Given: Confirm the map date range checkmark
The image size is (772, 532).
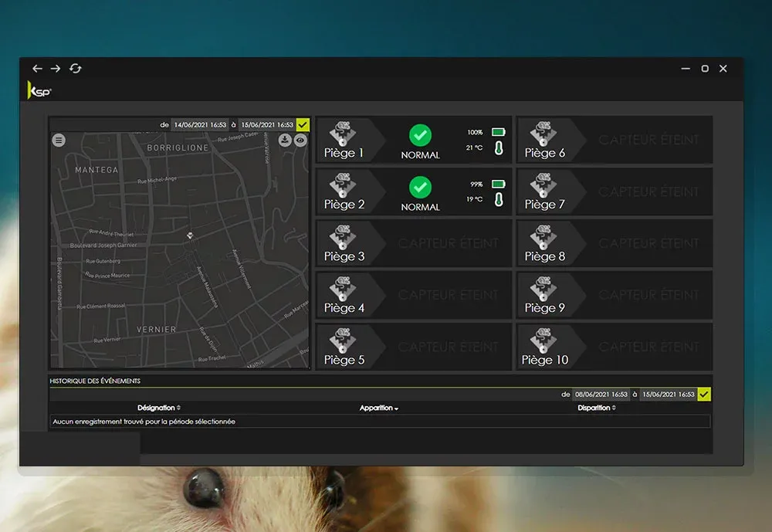Looking at the screenshot, I should click(x=303, y=124).
